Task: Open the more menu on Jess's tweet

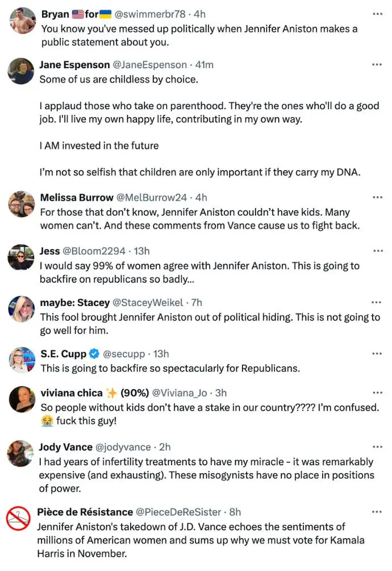Action: point(377,251)
